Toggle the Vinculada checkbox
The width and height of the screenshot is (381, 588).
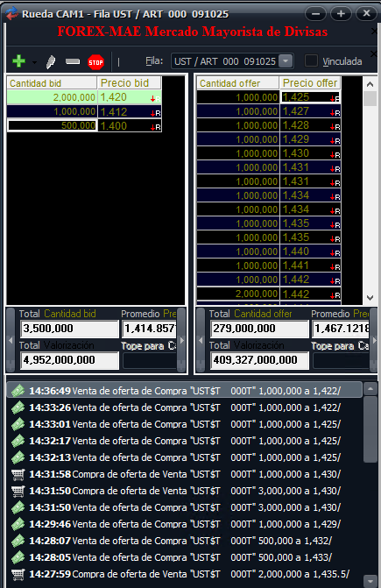(x=311, y=60)
